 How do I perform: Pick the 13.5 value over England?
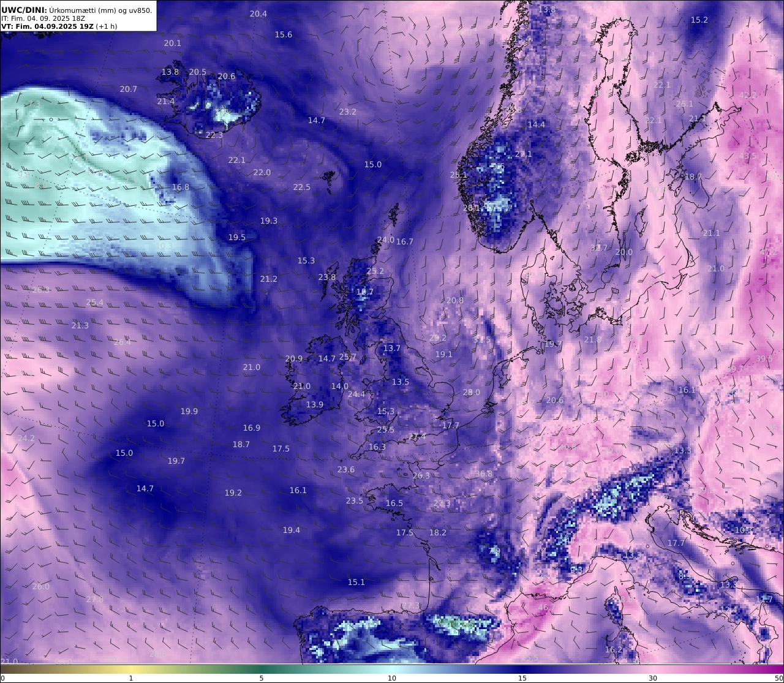point(401,382)
